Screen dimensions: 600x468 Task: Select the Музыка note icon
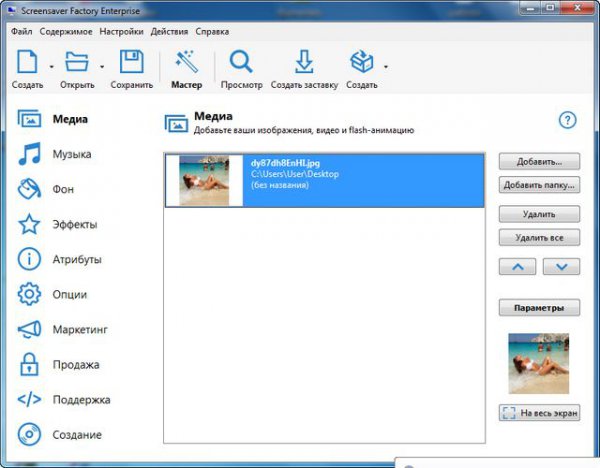(x=29, y=154)
